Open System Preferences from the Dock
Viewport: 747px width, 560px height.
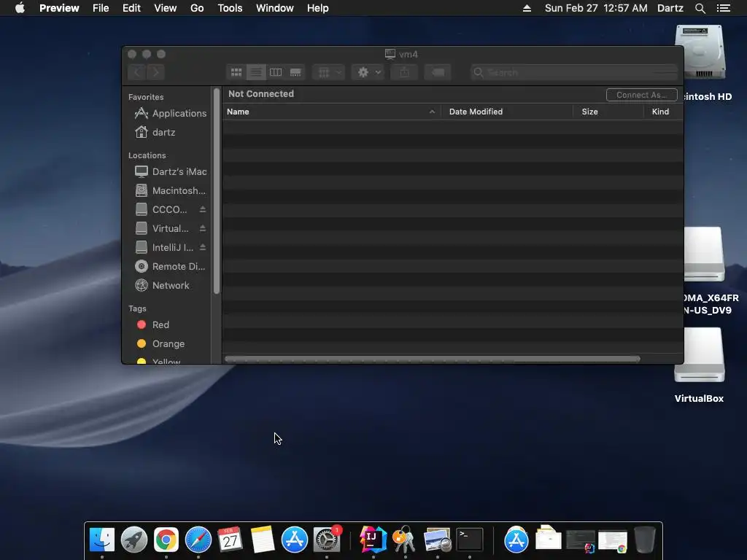[327, 540]
